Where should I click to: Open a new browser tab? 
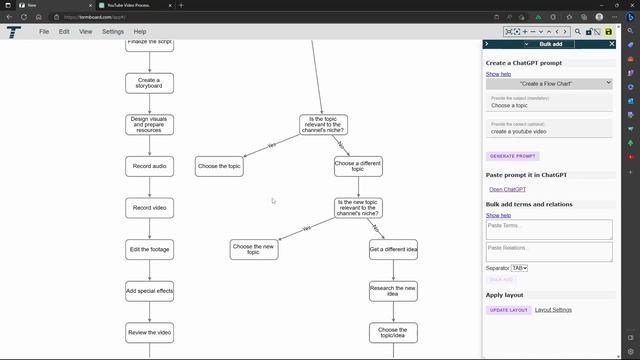click(x=181, y=5)
